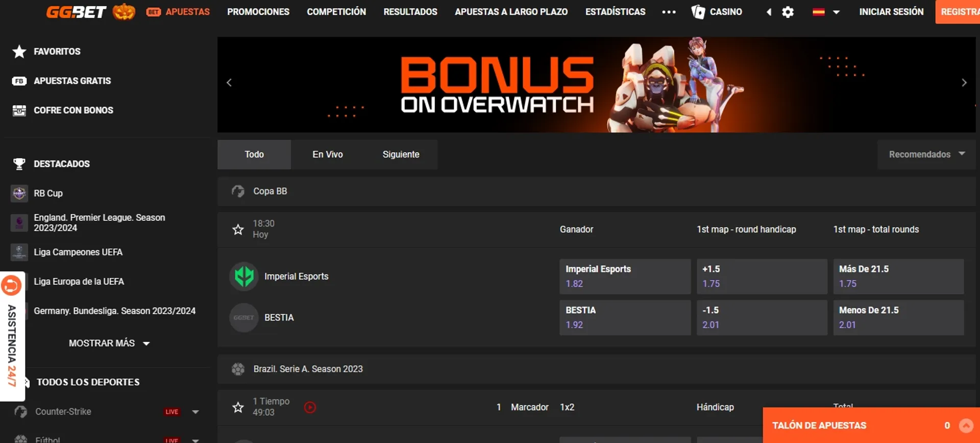980x443 pixels.
Task: Click the Brazil Serie A football icon
Action: click(238, 369)
